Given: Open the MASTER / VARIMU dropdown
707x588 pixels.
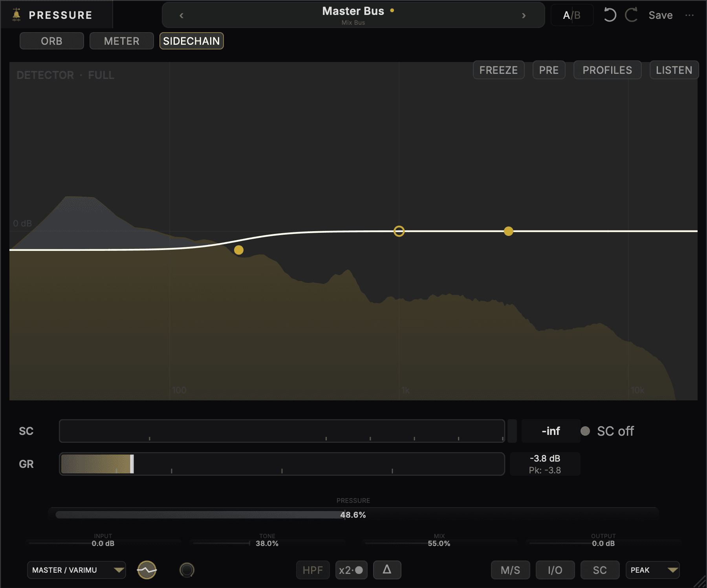Looking at the screenshot, I should [77, 570].
